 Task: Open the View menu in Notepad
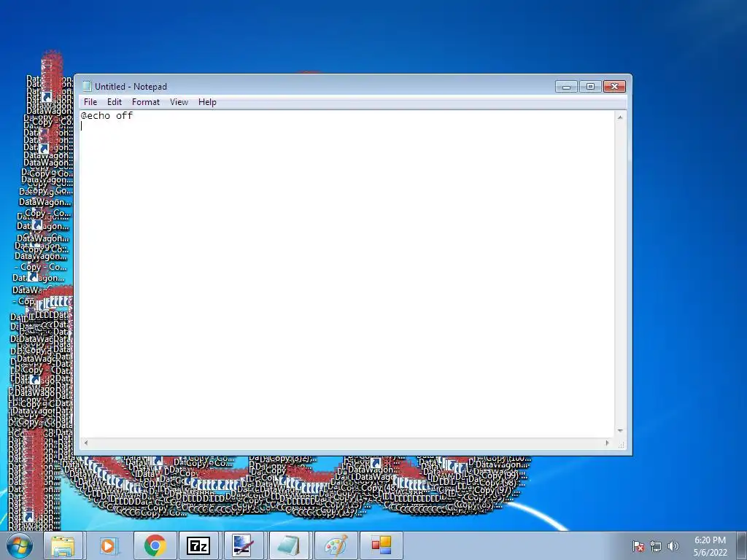click(179, 102)
